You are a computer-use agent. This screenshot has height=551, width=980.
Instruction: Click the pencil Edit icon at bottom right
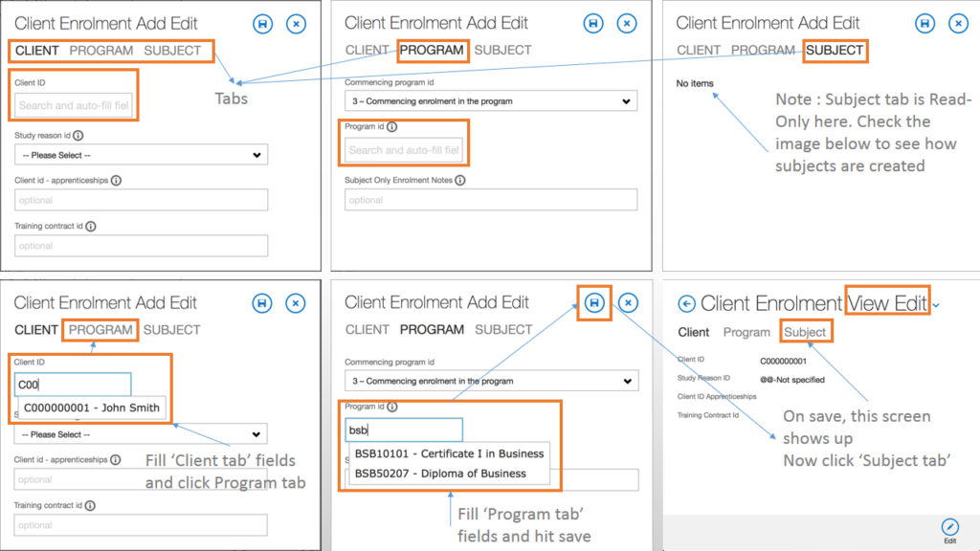coord(949,527)
